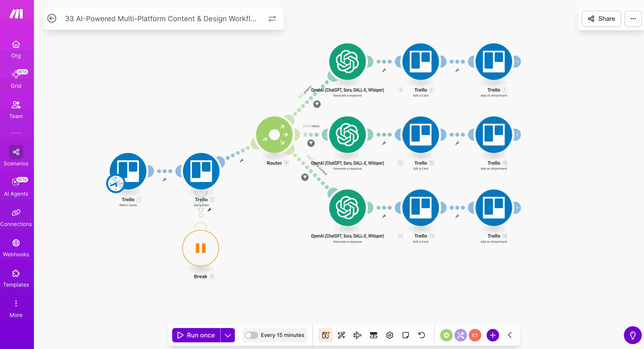Open scenario options sliders icon beside title
644x349 pixels.
coord(272,19)
